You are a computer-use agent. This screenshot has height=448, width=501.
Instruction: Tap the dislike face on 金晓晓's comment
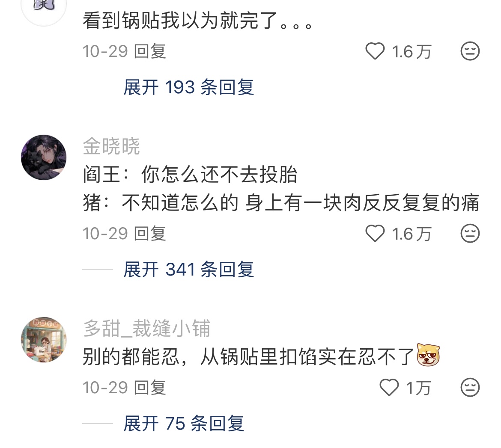470,234
